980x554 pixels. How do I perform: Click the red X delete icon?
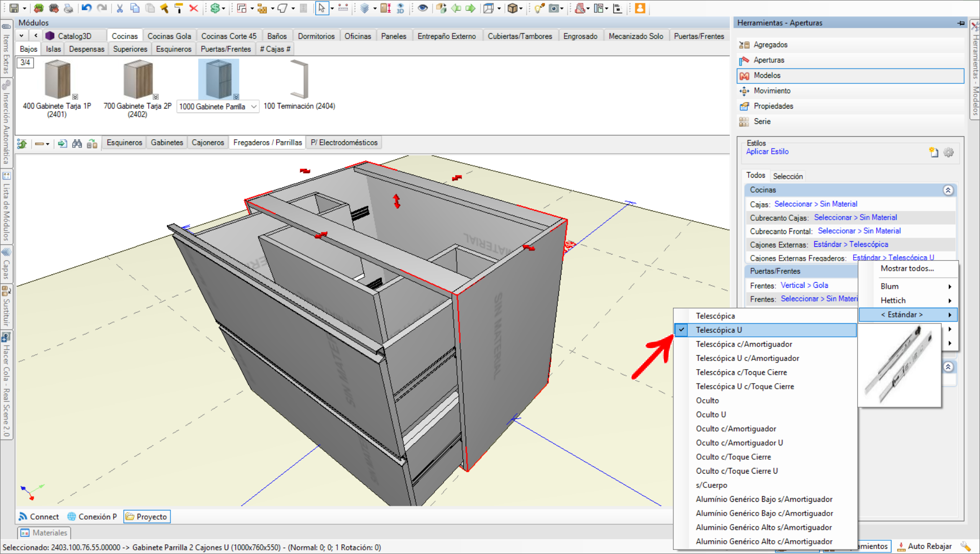193,8
